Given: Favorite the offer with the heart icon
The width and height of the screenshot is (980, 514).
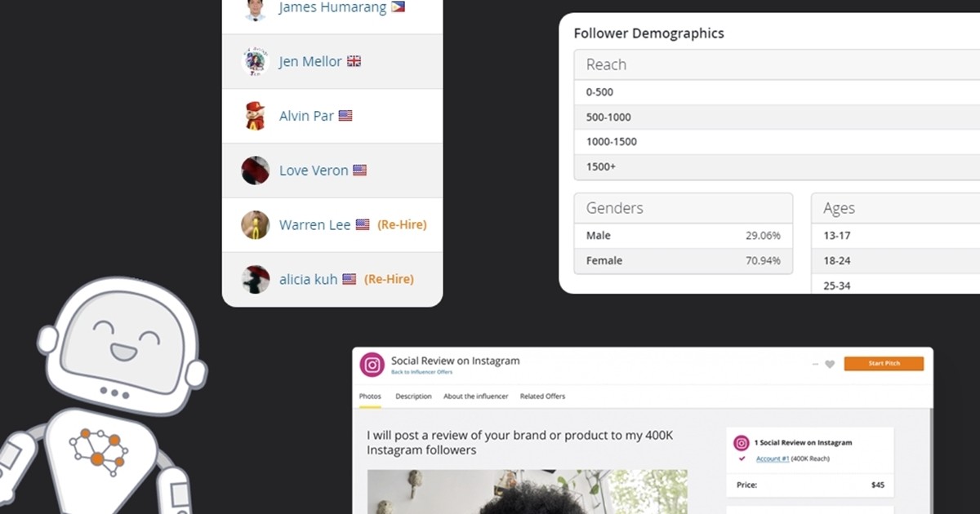Looking at the screenshot, I should tap(830, 364).
